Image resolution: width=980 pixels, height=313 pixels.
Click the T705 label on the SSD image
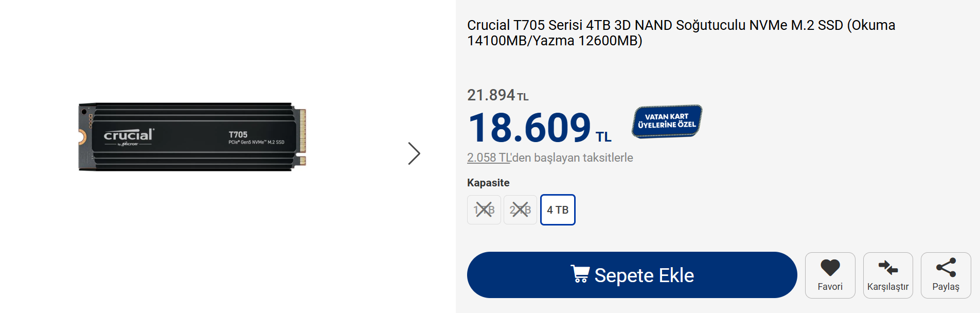pyautogui.click(x=238, y=134)
